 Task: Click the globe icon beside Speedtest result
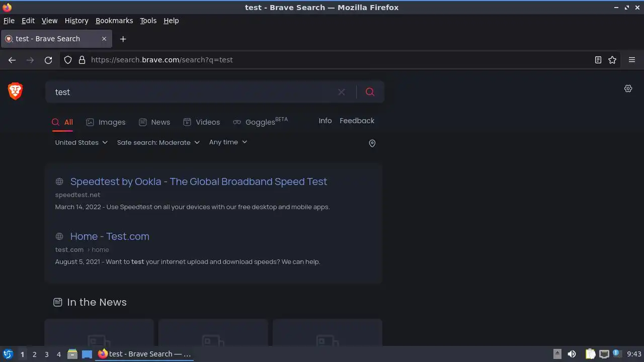(59, 182)
